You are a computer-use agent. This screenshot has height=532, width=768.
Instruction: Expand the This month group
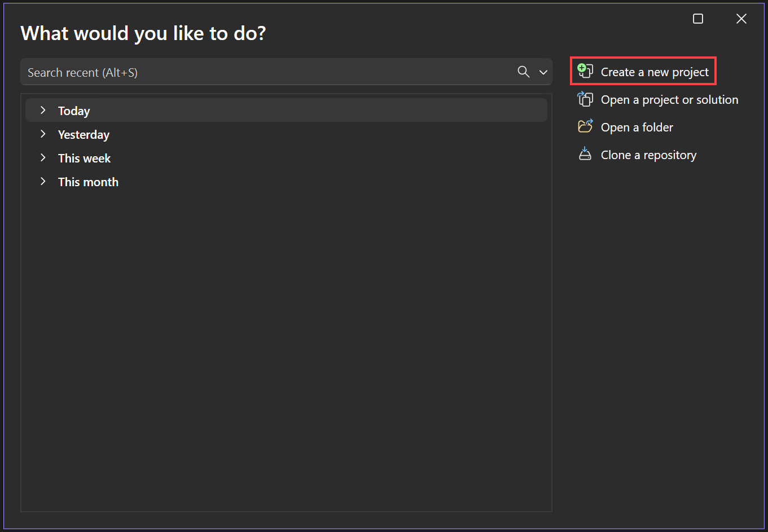click(43, 181)
